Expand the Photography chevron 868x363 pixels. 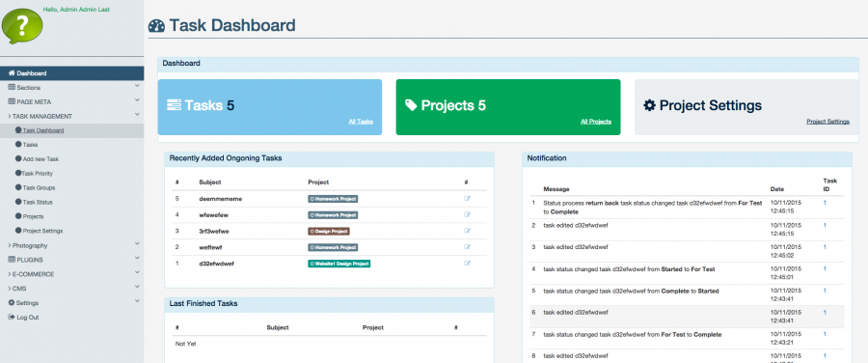tap(137, 244)
